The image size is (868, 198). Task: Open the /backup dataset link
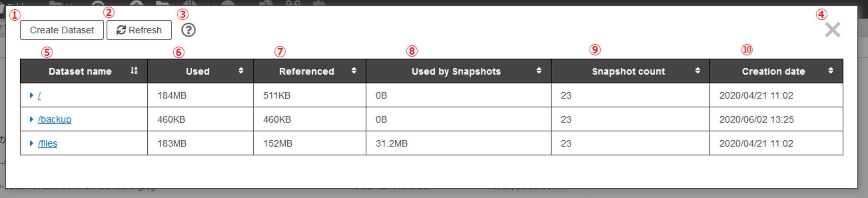55,119
